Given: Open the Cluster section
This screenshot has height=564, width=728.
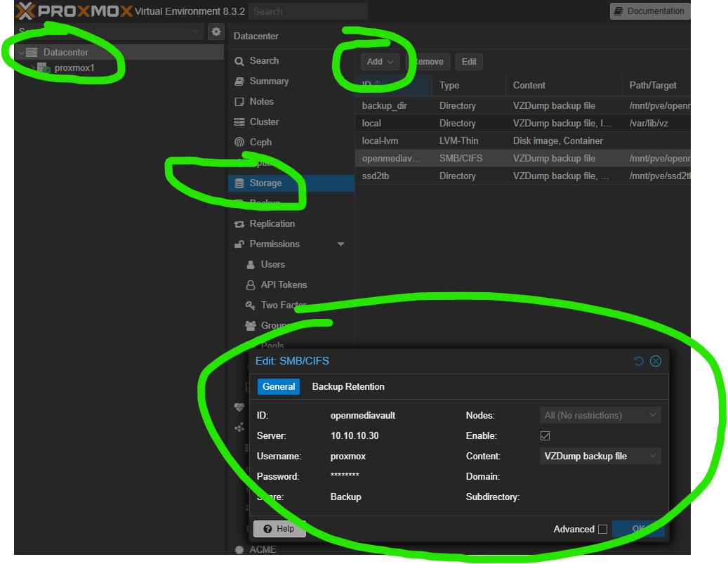Looking at the screenshot, I should [x=263, y=122].
